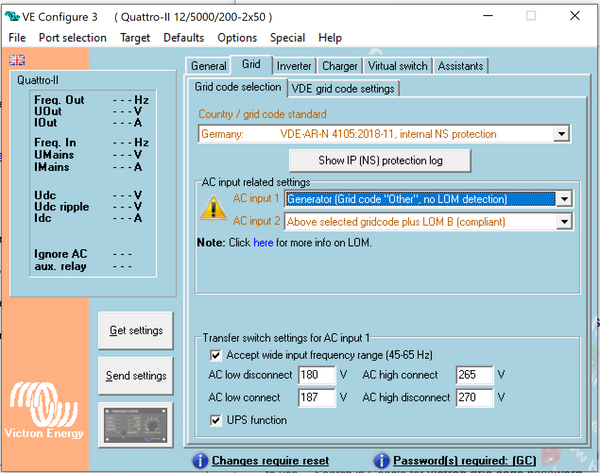
Task: Click the Victron Energy logo
Action: click(x=44, y=410)
